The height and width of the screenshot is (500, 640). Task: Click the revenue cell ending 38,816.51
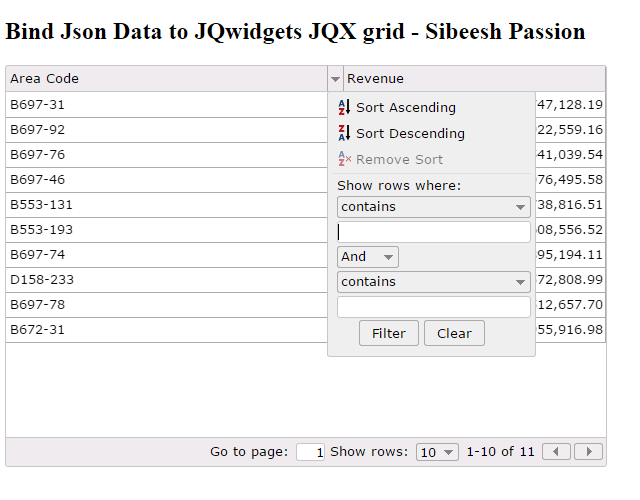point(570,205)
